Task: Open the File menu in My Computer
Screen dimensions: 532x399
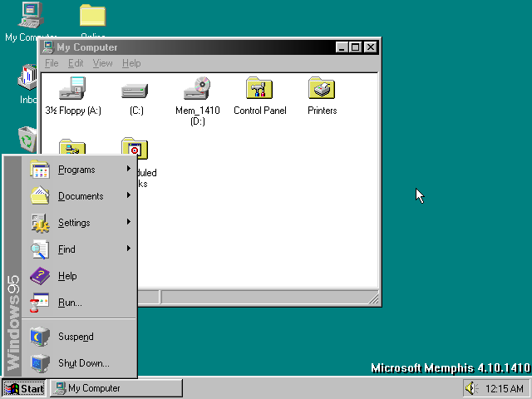Action: pos(52,63)
